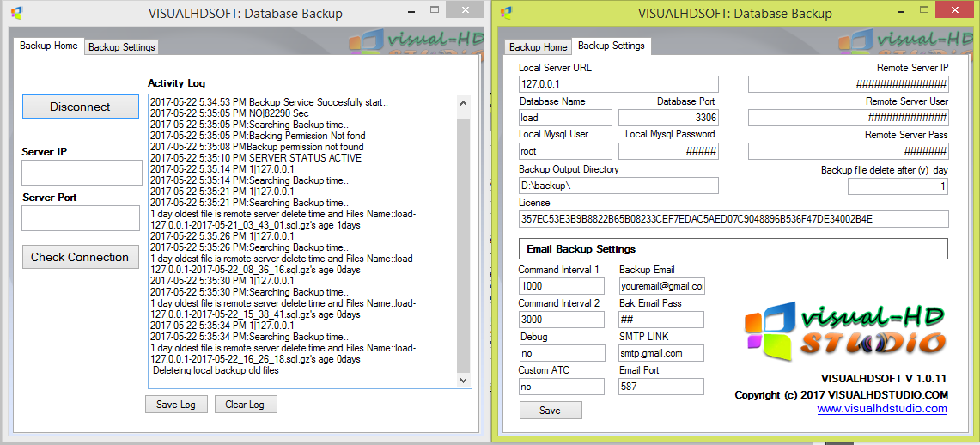Viewport: 980px width, 445px height.
Task: Click SMTP LINK field smtp.gmail.com
Action: tap(661, 353)
